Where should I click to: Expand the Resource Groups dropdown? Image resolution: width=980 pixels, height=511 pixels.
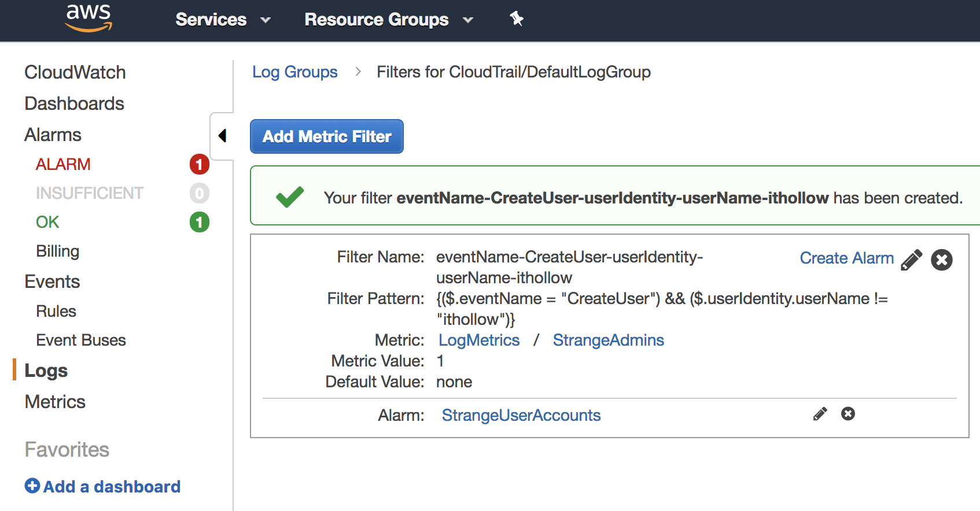pos(388,20)
